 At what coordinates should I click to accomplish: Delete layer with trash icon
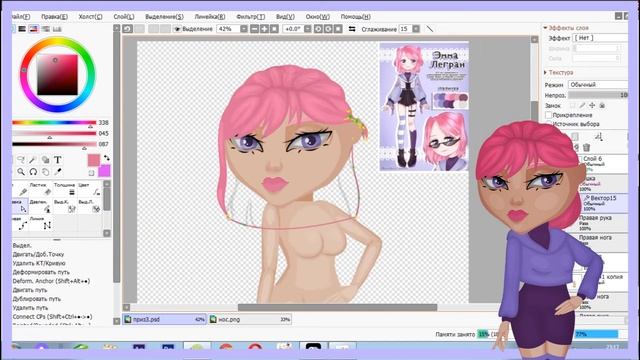[x=587, y=147]
